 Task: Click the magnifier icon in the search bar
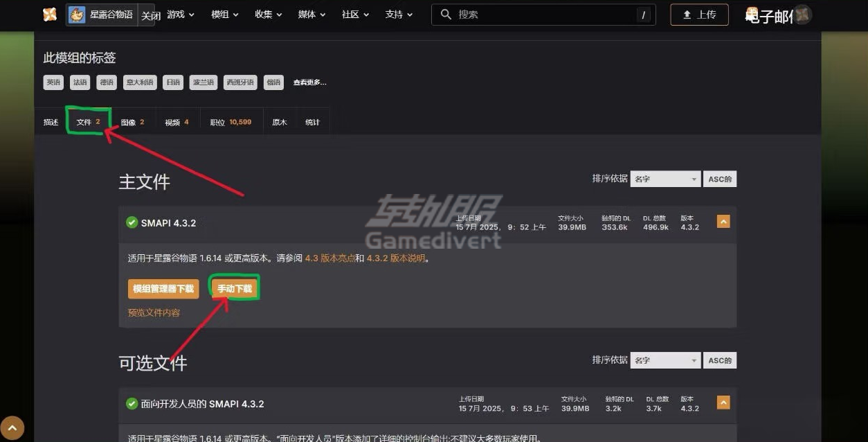[x=446, y=13]
